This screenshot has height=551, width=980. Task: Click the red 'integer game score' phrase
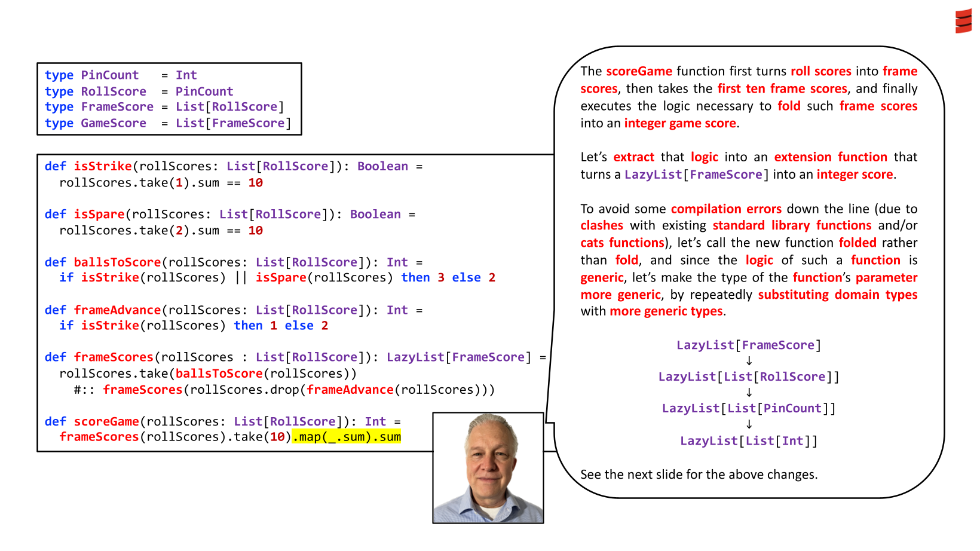click(x=680, y=123)
